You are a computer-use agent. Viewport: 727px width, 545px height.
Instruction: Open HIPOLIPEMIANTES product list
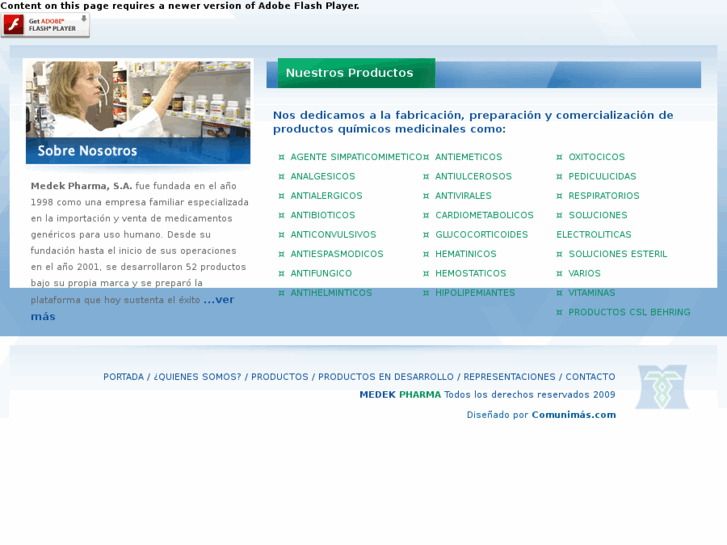(x=475, y=293)
